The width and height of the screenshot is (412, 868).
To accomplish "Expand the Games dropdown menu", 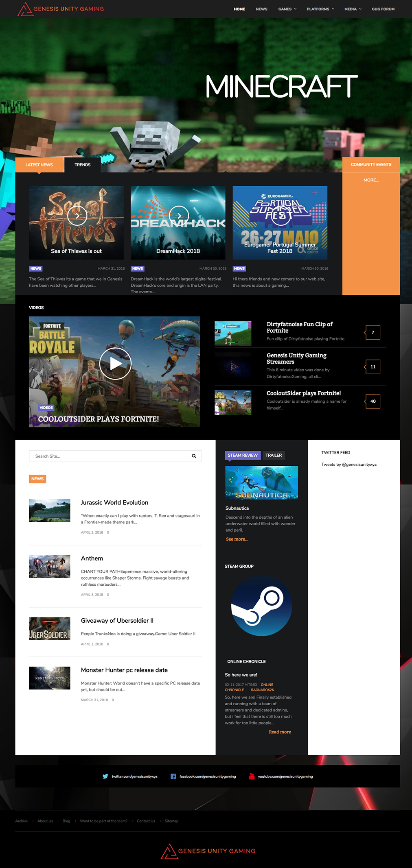I will (287, 9).
